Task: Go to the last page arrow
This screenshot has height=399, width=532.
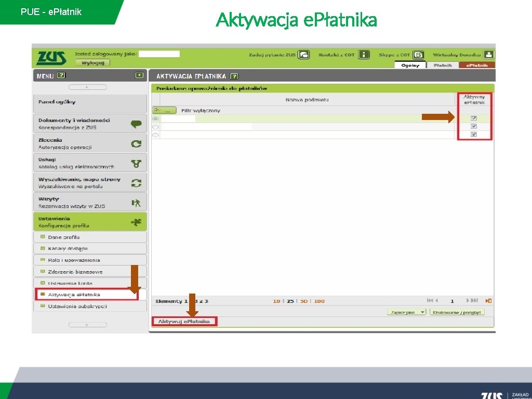Action: [x=475, y=300]
